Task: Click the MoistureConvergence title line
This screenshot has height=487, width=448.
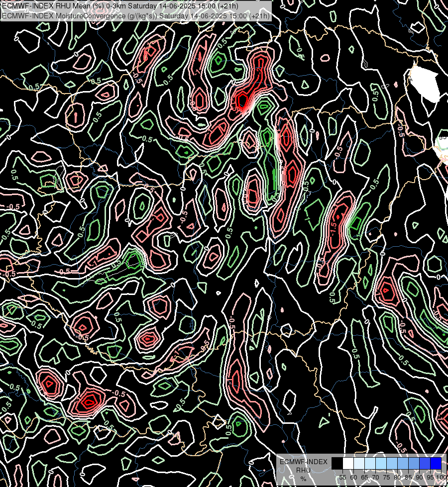Action: (135, 16)
